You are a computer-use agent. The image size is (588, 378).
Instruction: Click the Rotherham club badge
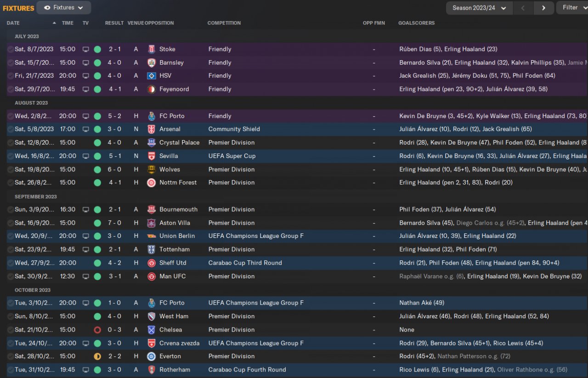pos(152,370)
